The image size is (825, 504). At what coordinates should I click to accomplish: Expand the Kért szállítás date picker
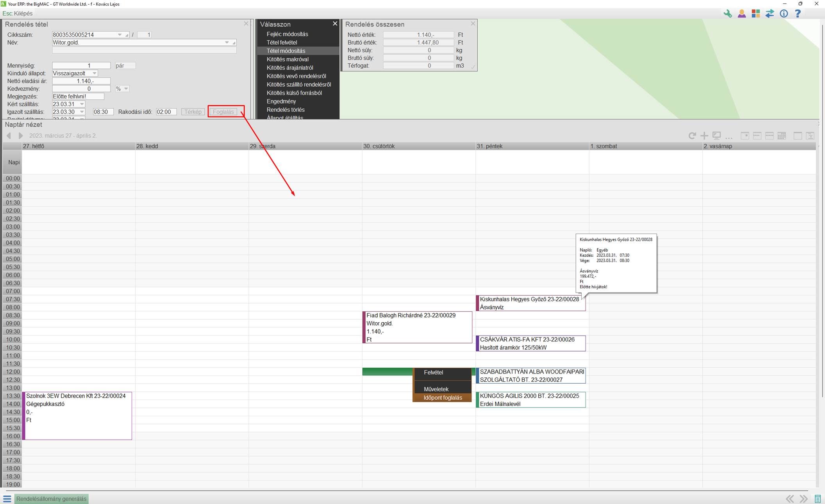[x=82, y=104]
